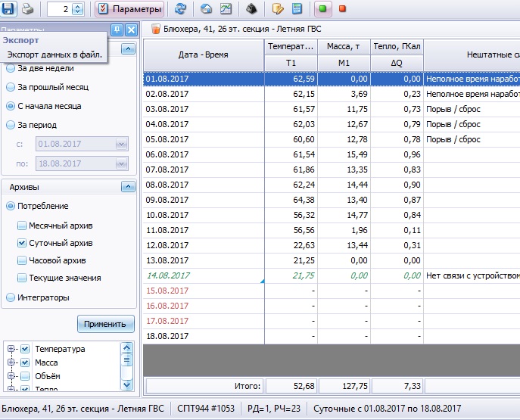Click 'Порыв / сброс' in 03.08.2017 row

pyautogui.click(x=453, y=109)
